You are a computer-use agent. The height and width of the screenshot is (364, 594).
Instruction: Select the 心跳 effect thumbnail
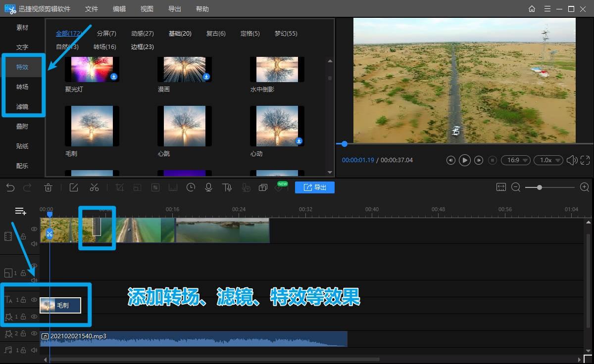click(185, 126)
